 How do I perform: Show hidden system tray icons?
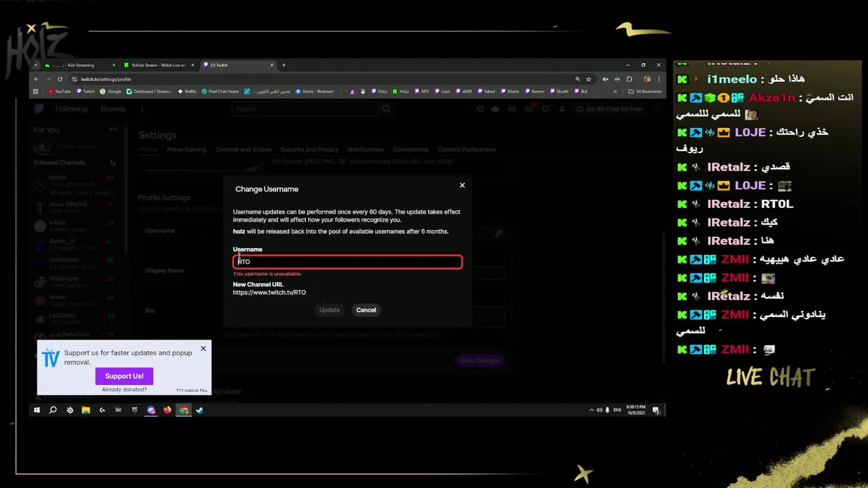coord(591,410)
